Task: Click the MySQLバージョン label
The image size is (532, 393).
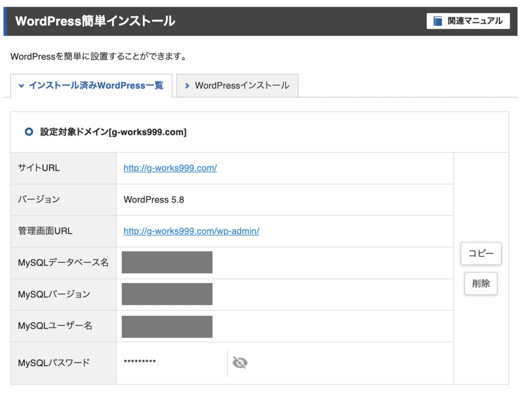Action: [x=54, y=294]
